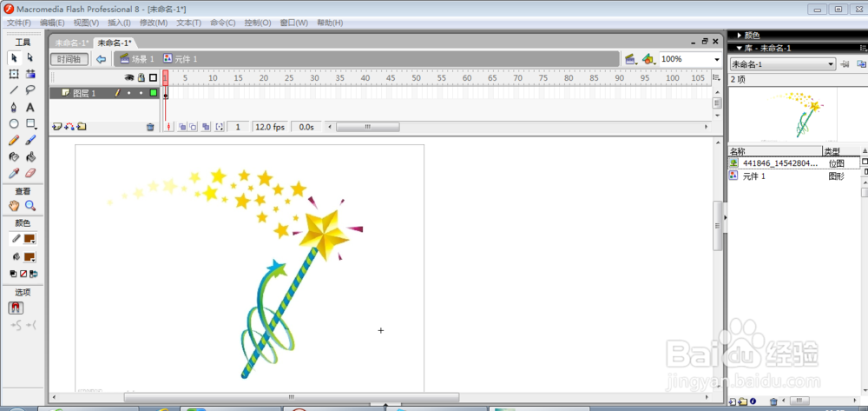The width and height of the screenshot is (868, 411).
Task: Open the timeline frame view menu
Action: (716, 77)
